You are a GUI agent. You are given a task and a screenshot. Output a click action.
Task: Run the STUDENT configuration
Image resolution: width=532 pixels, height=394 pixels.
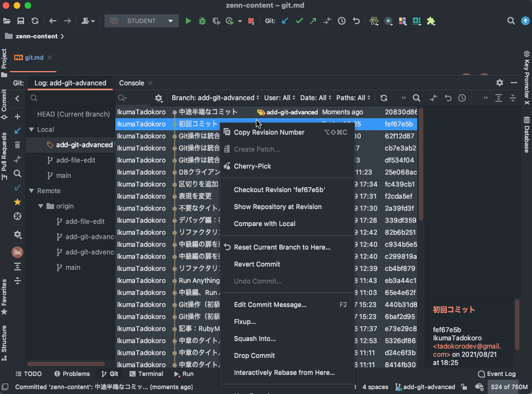(188, 20)
